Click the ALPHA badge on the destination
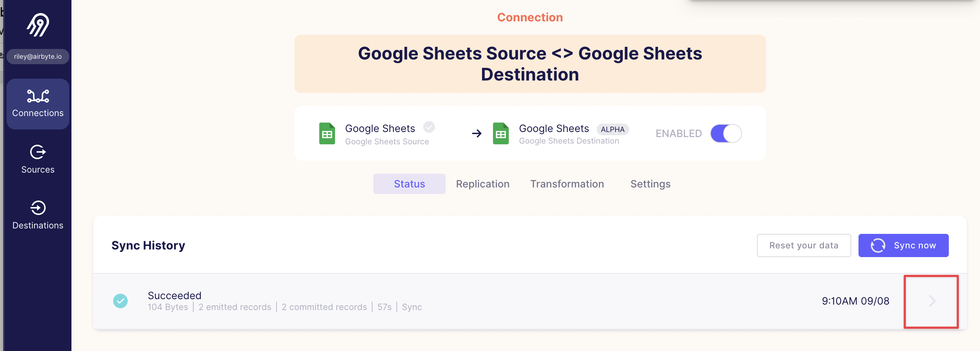This screenshot has height=351, width=980. pos(613,129)
